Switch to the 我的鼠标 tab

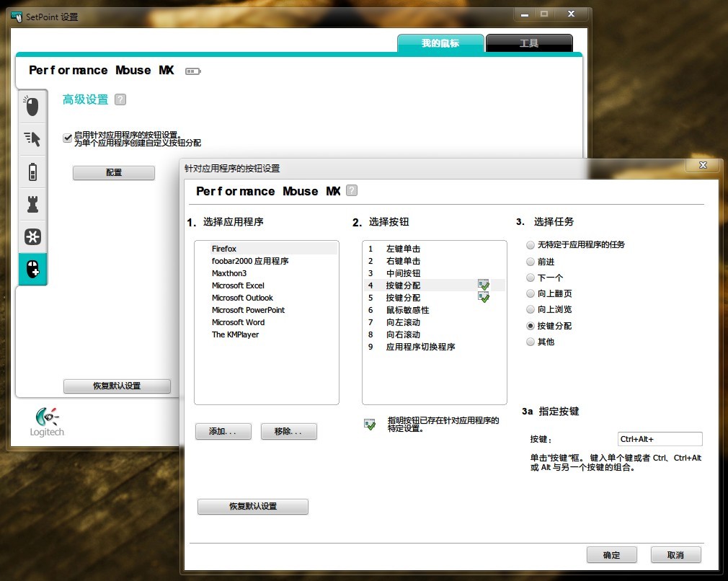[x=440, y=43]
